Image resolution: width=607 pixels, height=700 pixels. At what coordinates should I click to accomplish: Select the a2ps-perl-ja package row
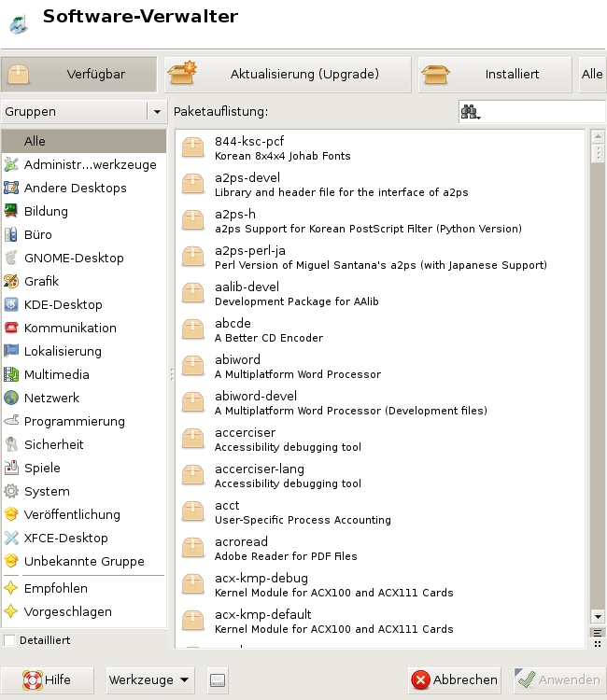380,258
